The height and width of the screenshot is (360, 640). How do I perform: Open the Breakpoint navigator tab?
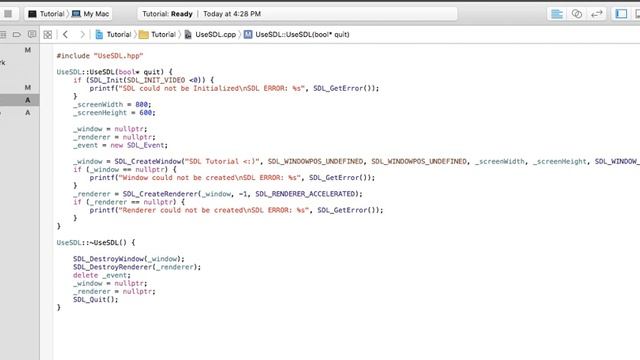(17, 35)
